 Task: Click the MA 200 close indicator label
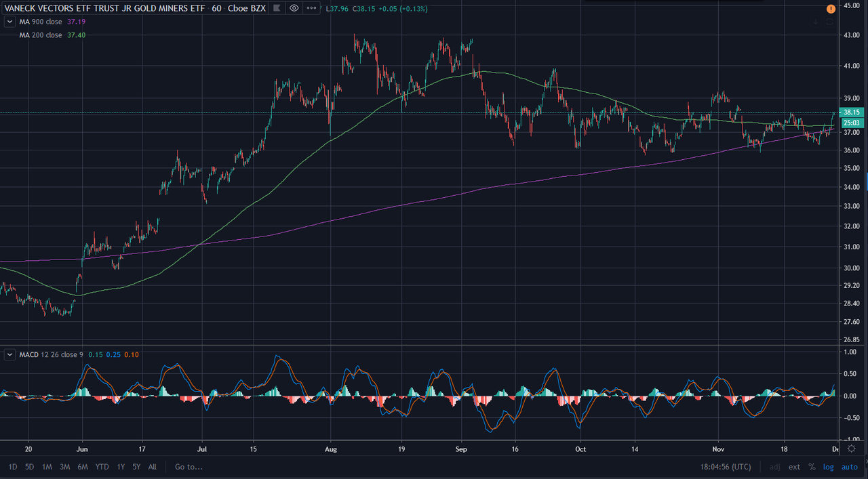[41, 35]
